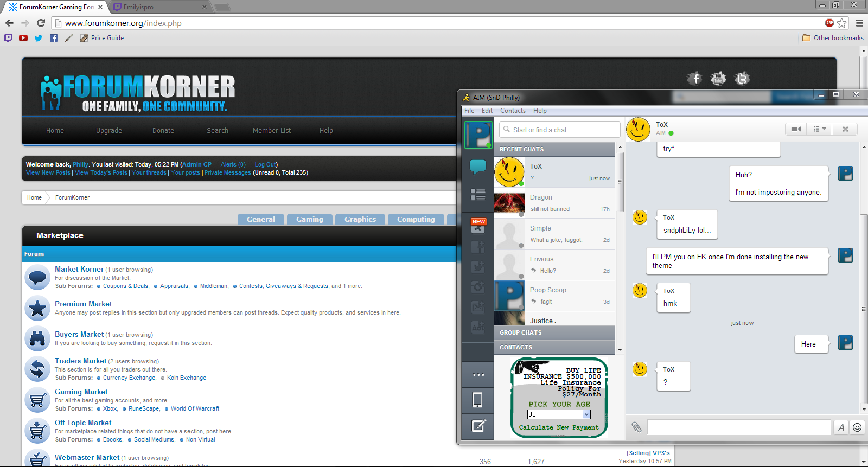The width and height of the screenshot is (868, 467).
Task: Open the more options ellipsis in AIM
Action: (478, 375)
